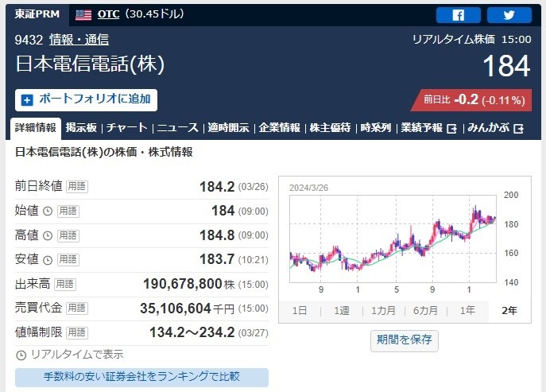Click the 高値 value 184.8
This screenshot has width=546, height=392.
click(217, 235)
